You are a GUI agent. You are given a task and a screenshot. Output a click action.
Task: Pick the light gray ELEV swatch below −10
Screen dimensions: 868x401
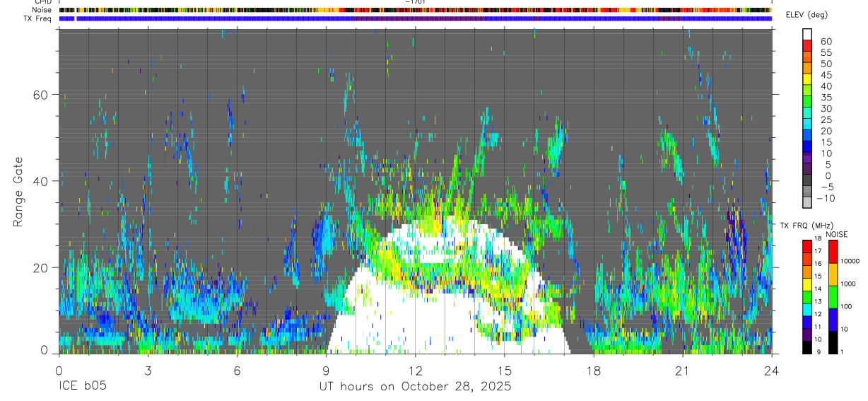click(x=807, y=203)
